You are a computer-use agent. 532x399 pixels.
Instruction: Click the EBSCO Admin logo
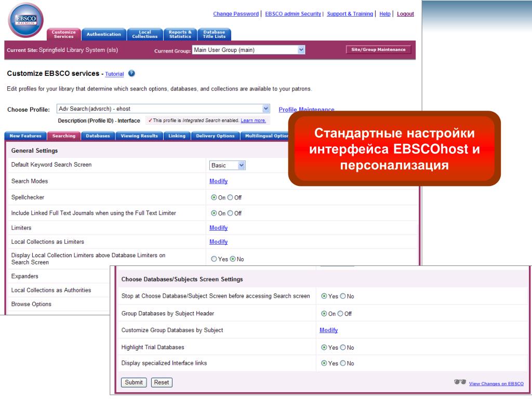(26, 20)
